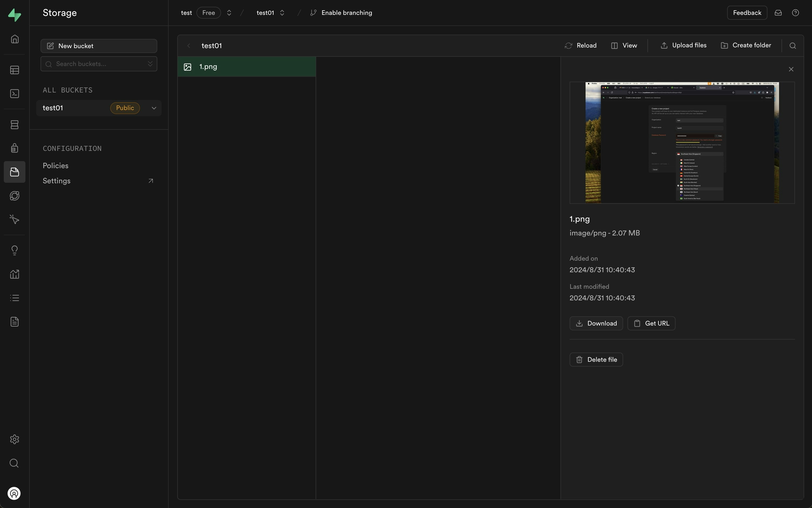Open the Database sidebar icon
Image resolution: width=812 pixels, height=508 pixels.
(14, 125)
